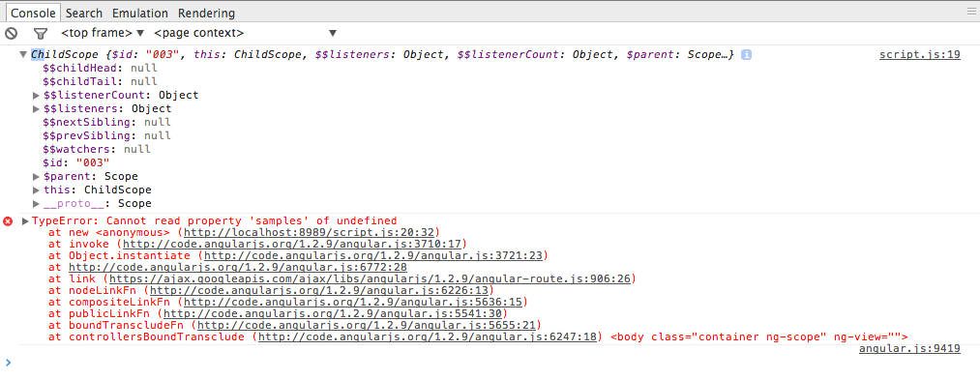Screen dimensions: 980x380
Task: Open angular.js:6247:18 controllersBoundTransclude link
Action: [428, 337]
